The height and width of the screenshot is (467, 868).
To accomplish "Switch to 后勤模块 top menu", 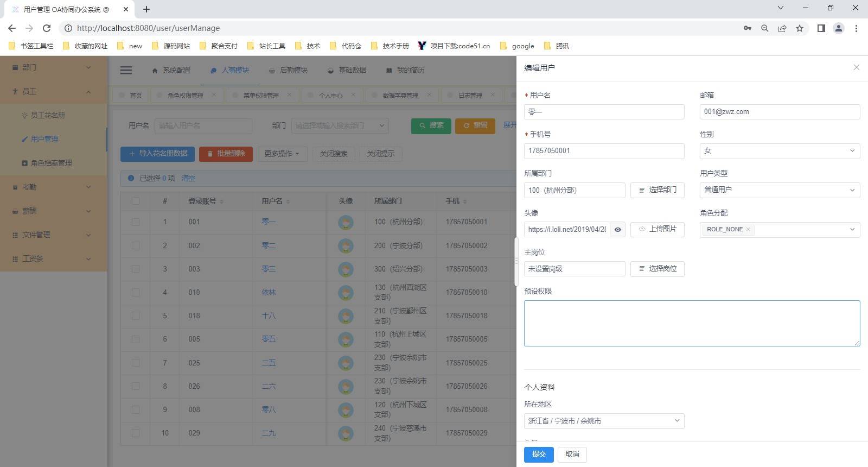I will 288,70.
